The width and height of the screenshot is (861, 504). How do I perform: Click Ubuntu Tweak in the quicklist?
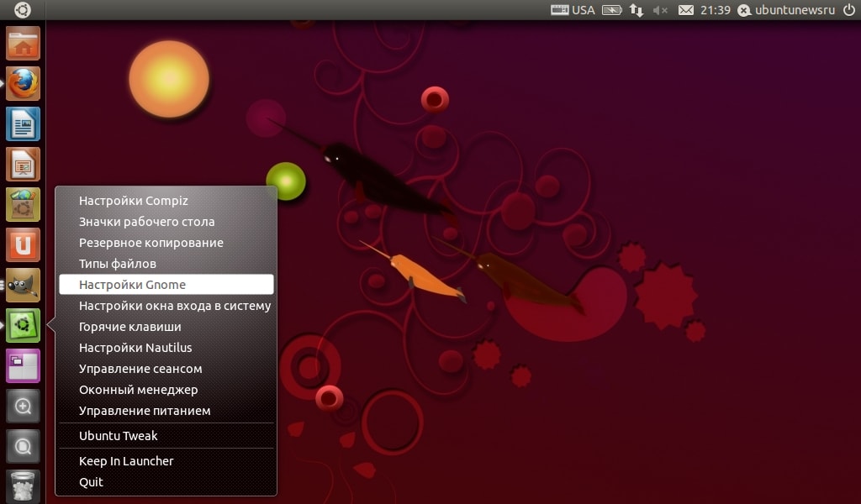click(x=166, y=436)
